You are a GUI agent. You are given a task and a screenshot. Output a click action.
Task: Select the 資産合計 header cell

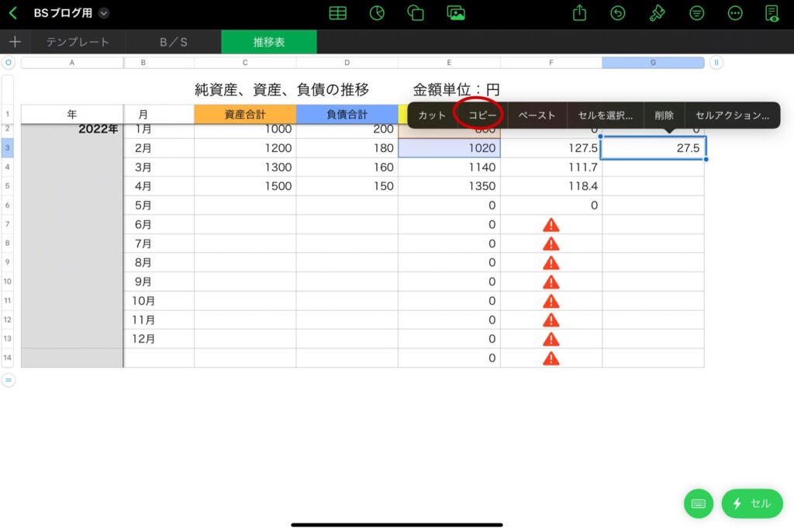pyautogui.click(x=245, y=115)
